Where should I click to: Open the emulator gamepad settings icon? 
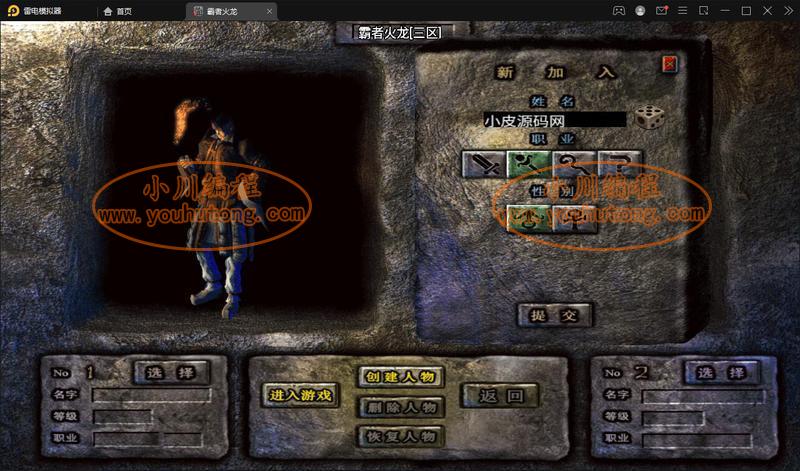click(x=618, y=11)
